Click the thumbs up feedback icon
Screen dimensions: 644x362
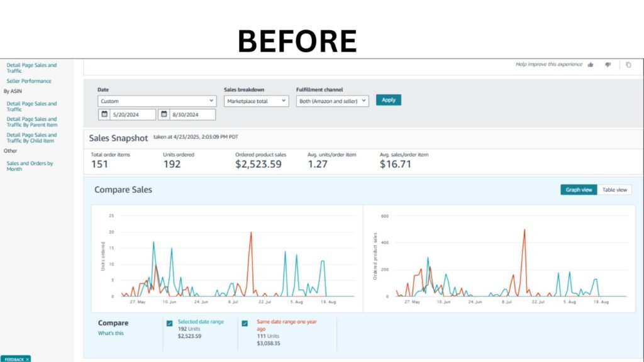pyautogui.click(x=591, y=65)
